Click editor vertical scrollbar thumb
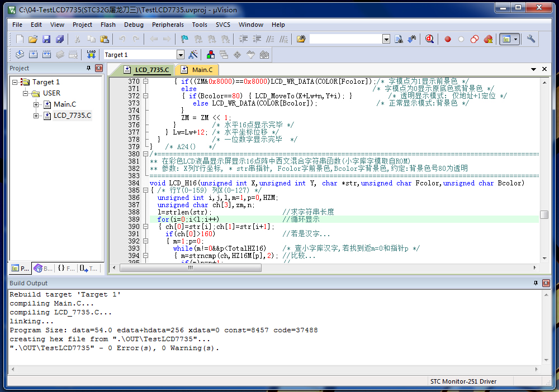559x392 pixels. 544,214
